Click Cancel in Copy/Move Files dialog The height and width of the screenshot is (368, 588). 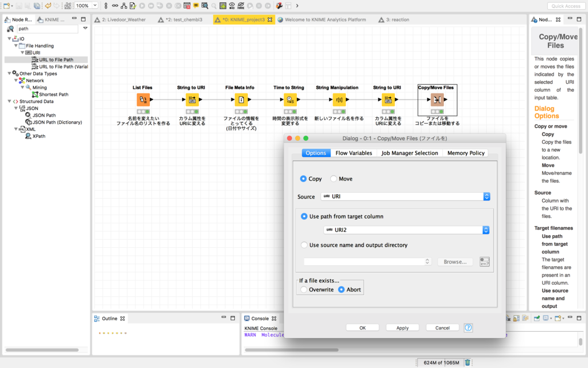(442, 328)
